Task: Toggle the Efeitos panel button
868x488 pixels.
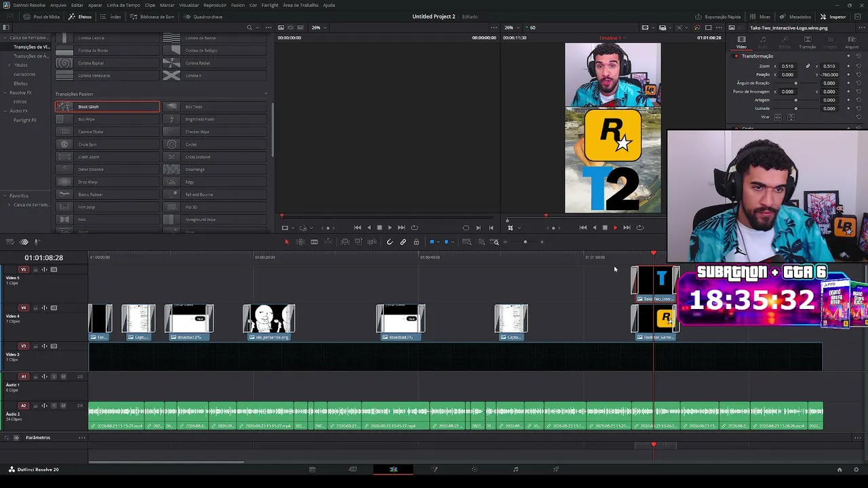Action: point(81,17)
